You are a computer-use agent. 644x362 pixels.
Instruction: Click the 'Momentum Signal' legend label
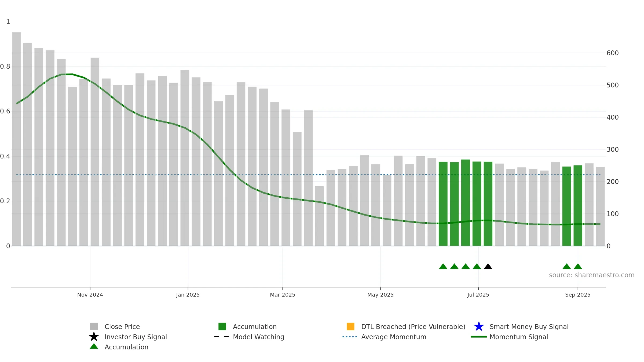(519, 337)
